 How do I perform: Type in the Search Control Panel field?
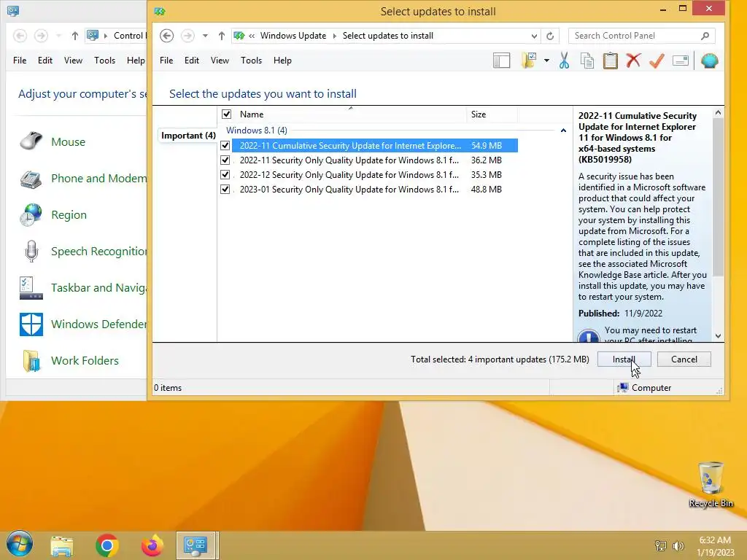click(635, 36)
